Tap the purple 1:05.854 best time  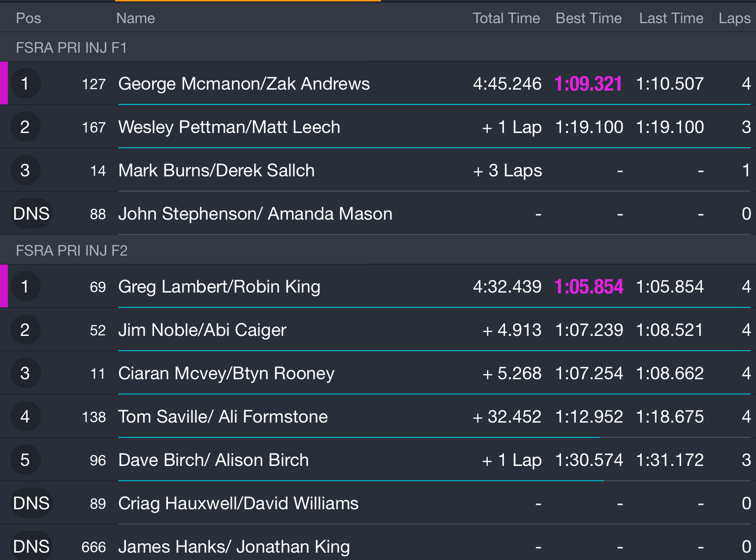tap(588, 287)
